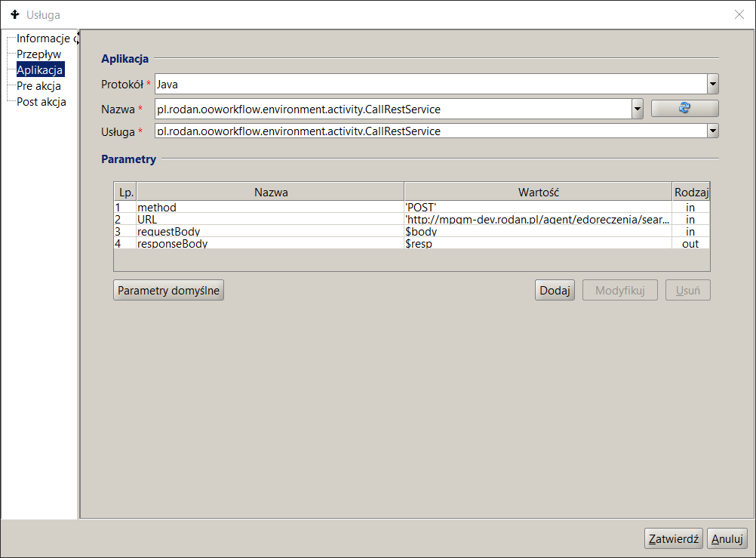
Task: Click the refresh icon button next to Nazwa
Action: coord(684,109)
